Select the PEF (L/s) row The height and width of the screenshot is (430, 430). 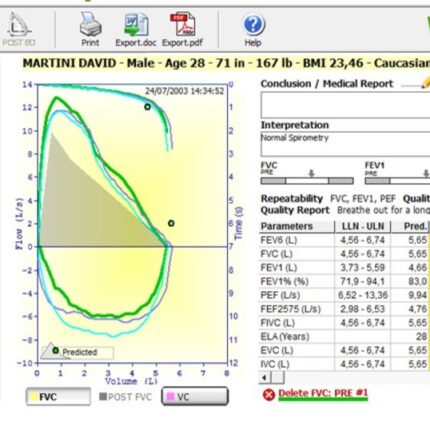coord(345,295)
